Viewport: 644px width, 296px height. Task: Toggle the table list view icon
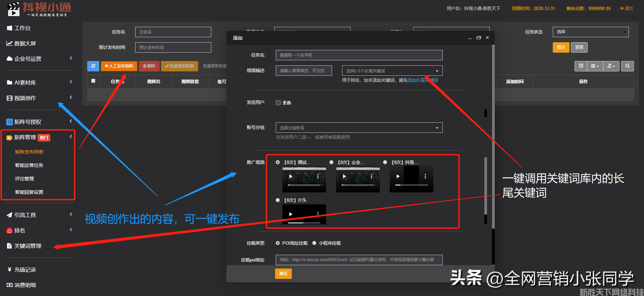click(581, 66)
